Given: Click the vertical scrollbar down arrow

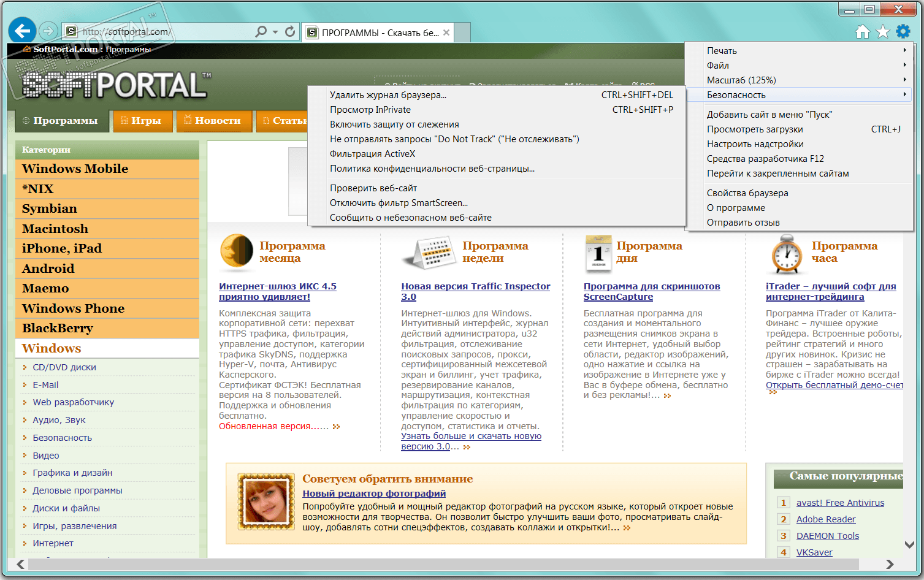Looking at the screenshot, I should point(910,544).
